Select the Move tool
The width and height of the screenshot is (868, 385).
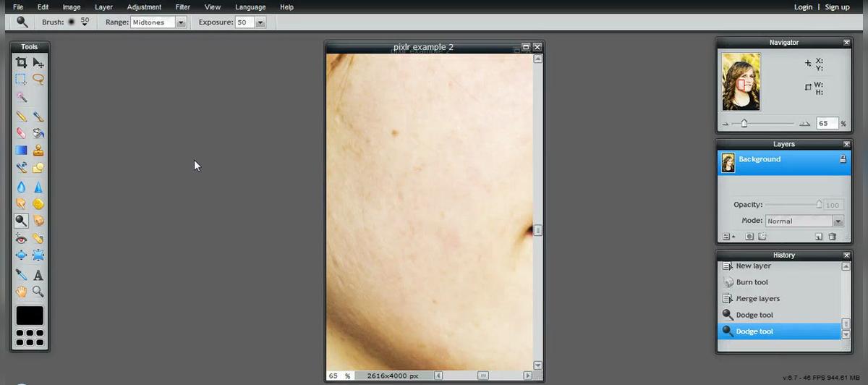38,63
